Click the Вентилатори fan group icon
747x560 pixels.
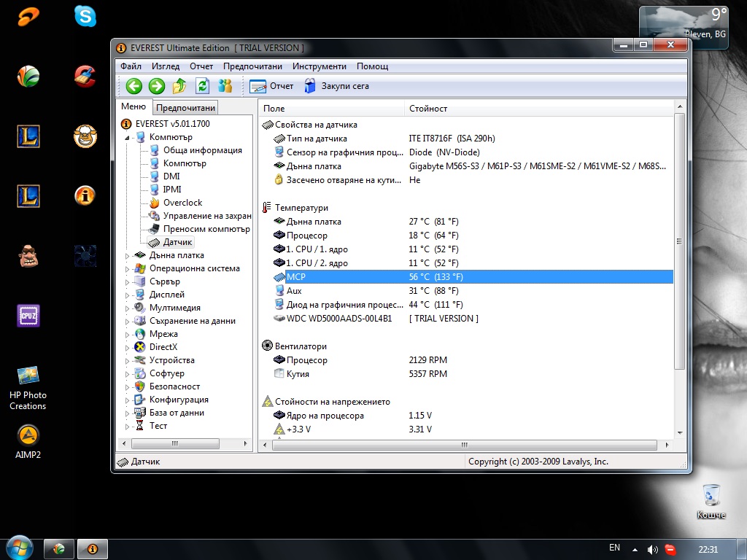pyautogui.click(x=267, y=346)
